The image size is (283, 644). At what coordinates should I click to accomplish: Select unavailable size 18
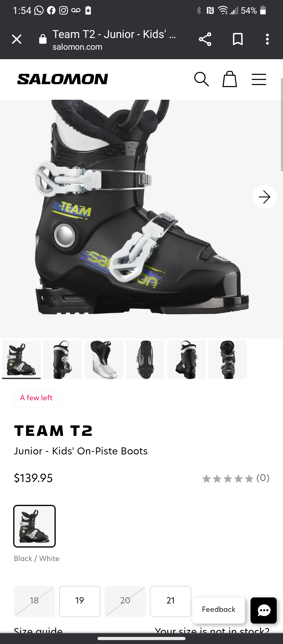(34, 601)
